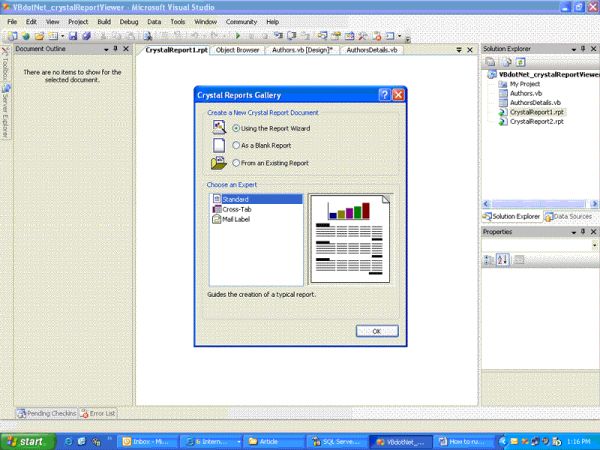Click the Save floppy disk toolbar icon

coord(73,36)
